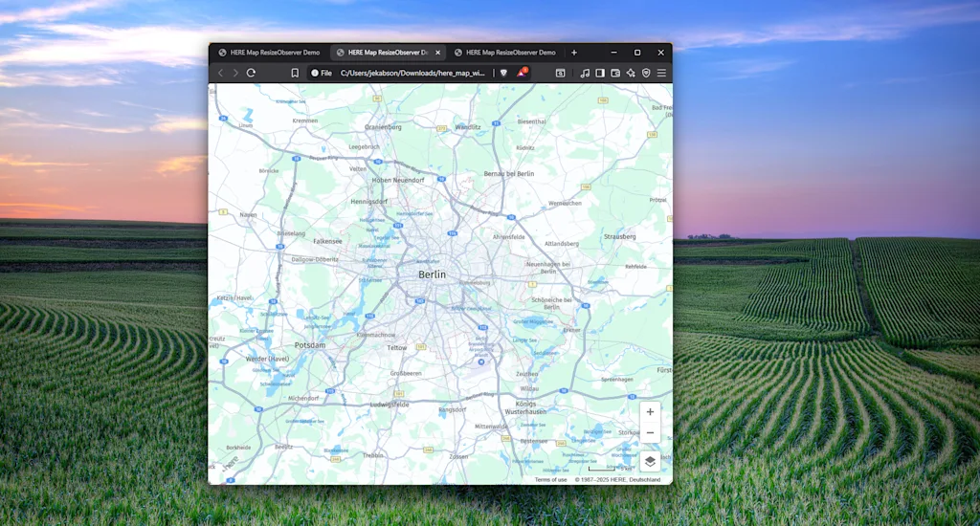Screen dimensions: 980x526
Task: Click the Biesenthal label on map
Action: click(532, 121)
